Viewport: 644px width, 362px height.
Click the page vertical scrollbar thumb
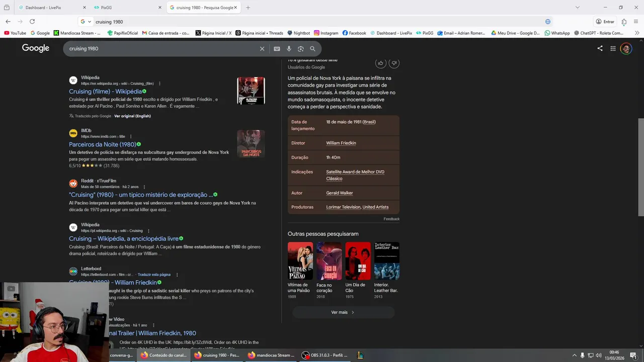(640, 167)
